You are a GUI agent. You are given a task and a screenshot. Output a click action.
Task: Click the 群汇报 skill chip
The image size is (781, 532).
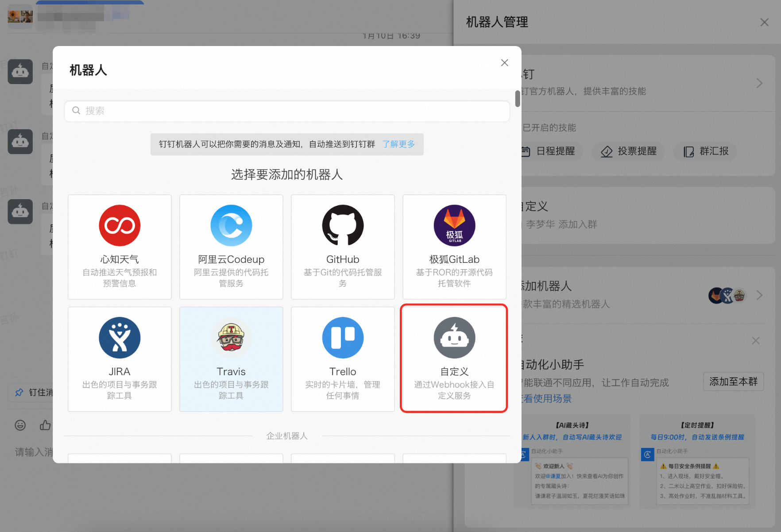coord(706,151)
